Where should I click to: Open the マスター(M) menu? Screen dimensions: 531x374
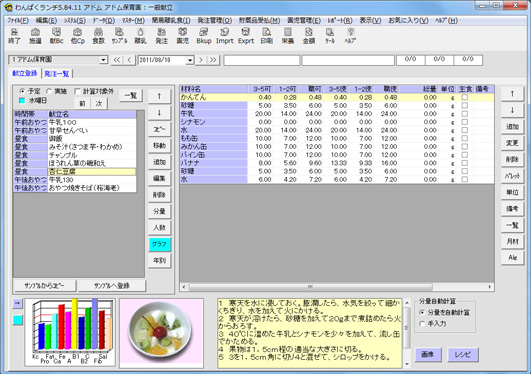[133, 21]
